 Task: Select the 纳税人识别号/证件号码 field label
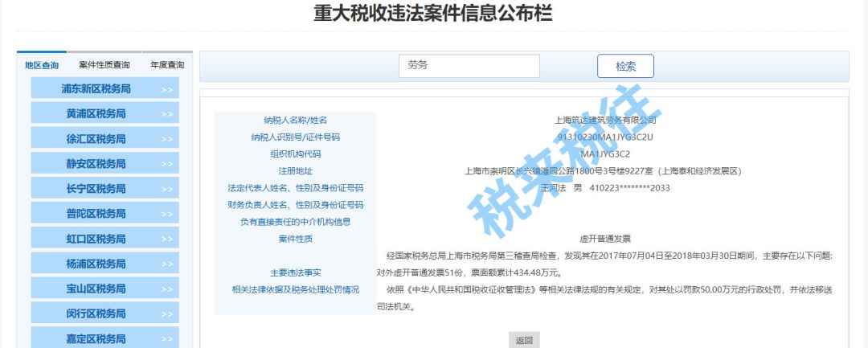click(x=295, y=137)
